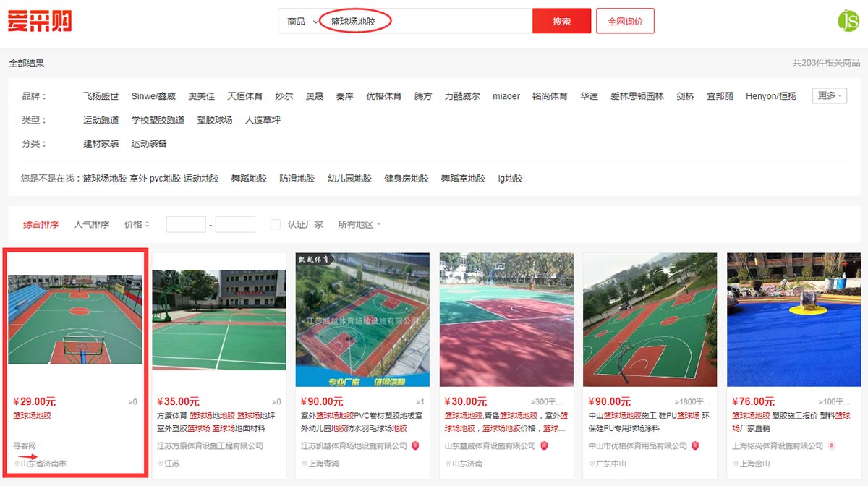Image resolution: width=868 pixels, height=486 pixels.
Task: Click verification badge next to 上海铭尚体育设施有限公司
Action: point(832,445)
